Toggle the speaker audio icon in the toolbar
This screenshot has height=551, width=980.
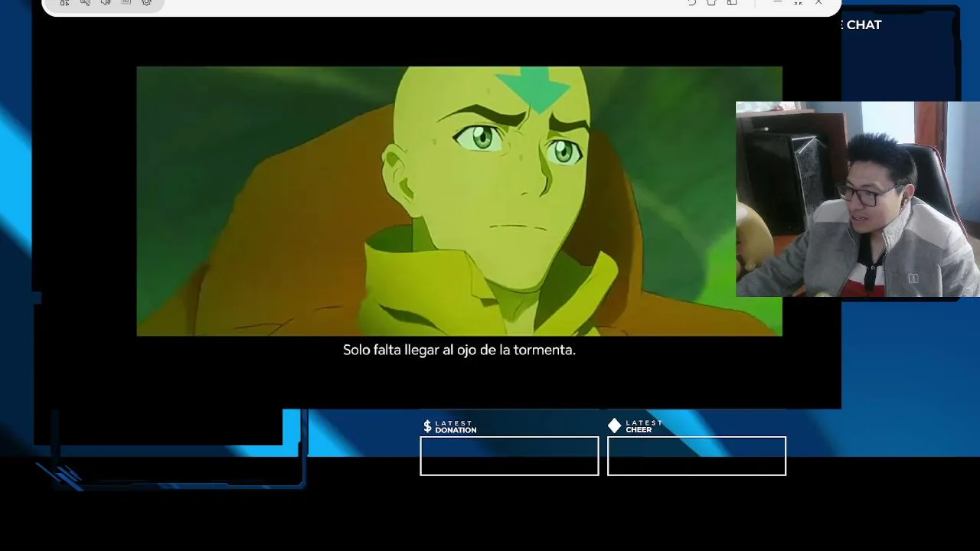pos(106,3)
